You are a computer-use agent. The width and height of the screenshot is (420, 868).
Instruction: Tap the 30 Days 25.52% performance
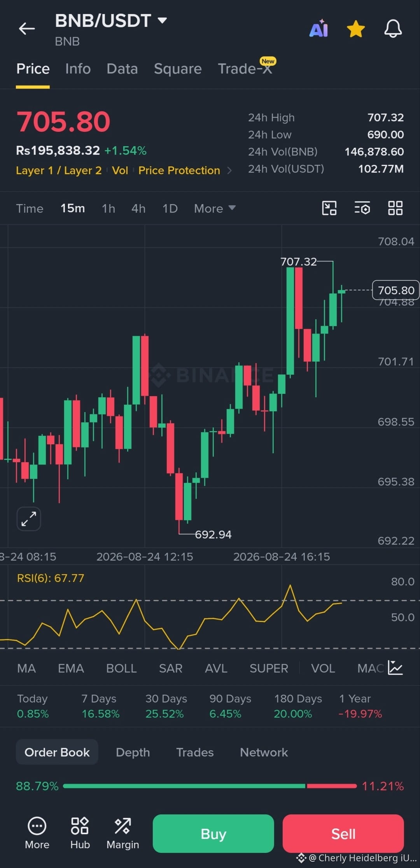(166, 706)
